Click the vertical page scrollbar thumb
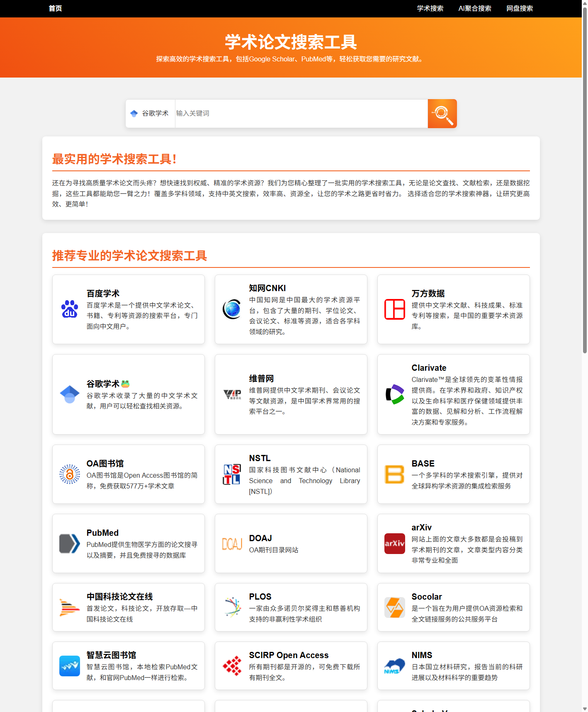This screenshot has width=588, height=712. coord(585,180)
